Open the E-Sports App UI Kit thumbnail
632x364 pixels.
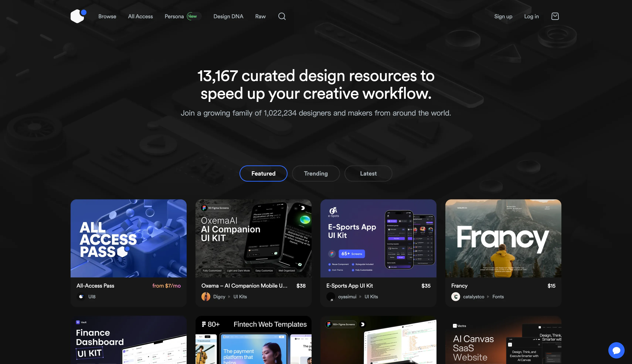[x=378, y=238]
